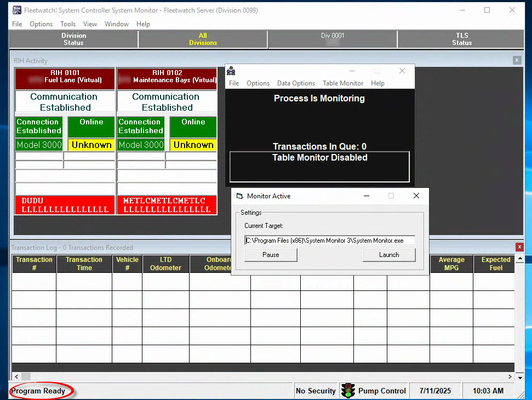Click the transaction log scroll right arrow

(x=510, y=376)
